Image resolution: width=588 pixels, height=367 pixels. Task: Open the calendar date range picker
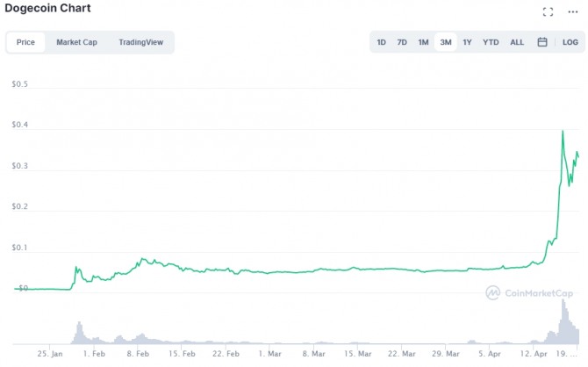[542, 42]
